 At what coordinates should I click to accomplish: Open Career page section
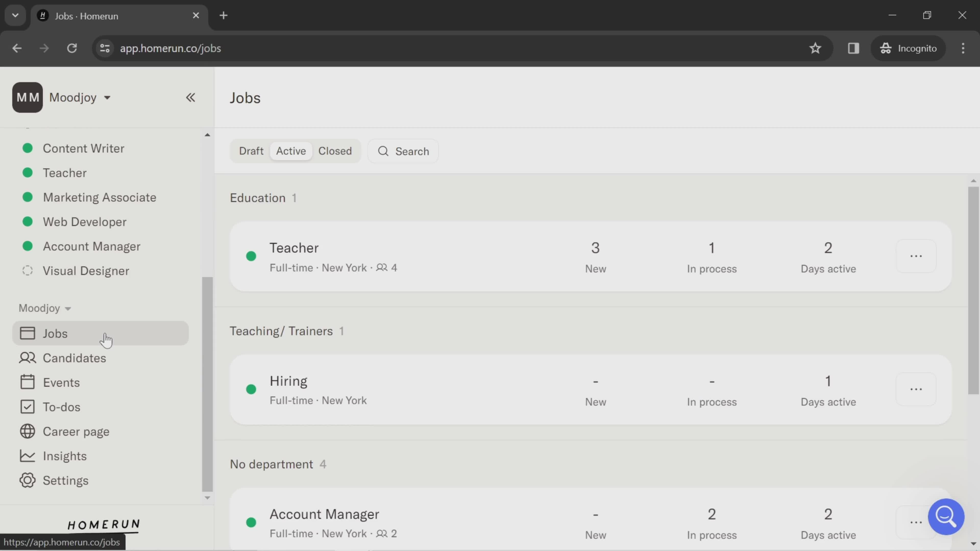(76, 431)
